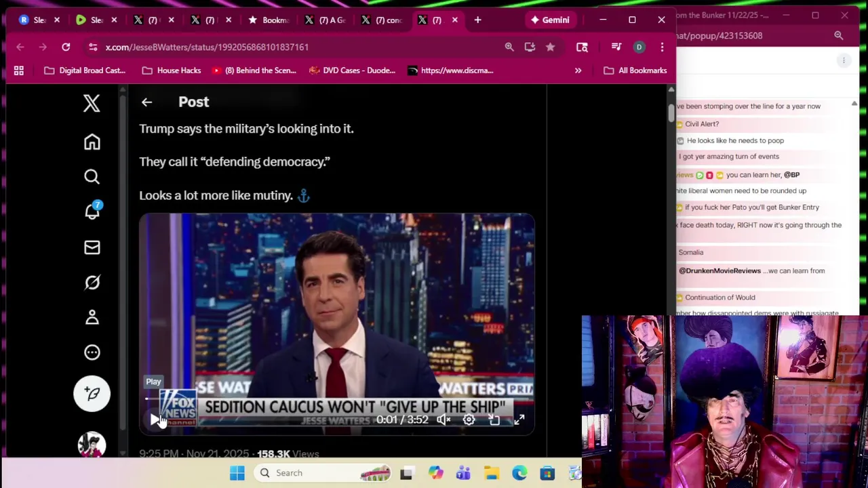Viewport: 868px width, 488px height.
Task: Show more bookmarks with double chevron
Action: pyautogui.click(x=578, y=70)
